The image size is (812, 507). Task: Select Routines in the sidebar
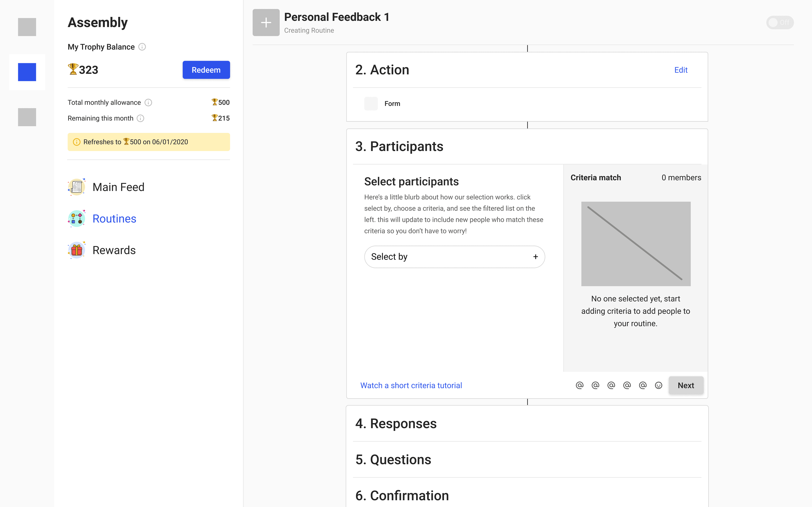click(114, 219)
